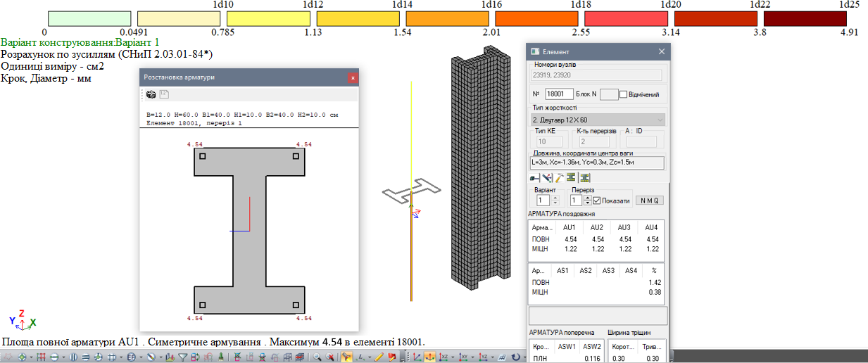Click the Блок N input field
Image resolution: width=868 pixels, height=363 pixels.
point(608,94)
